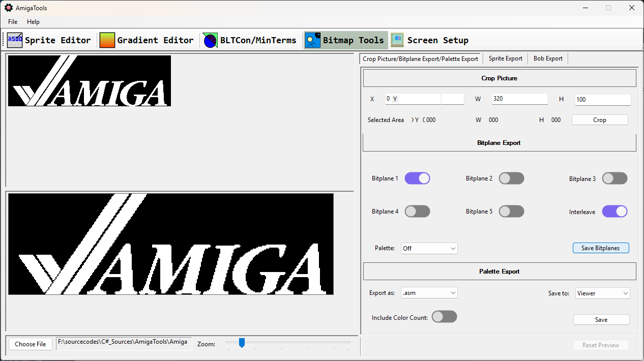
Task: Click the Selected Area label
Action: click(x=386, y=120)
